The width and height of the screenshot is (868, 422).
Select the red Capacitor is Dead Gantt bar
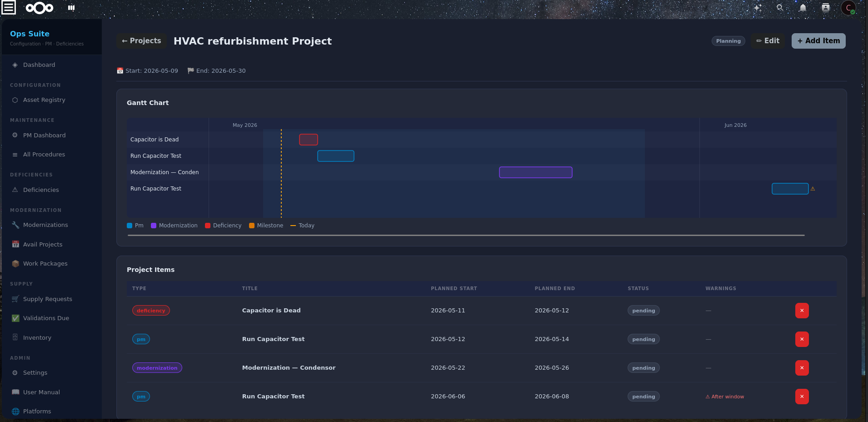coord(309,140)
